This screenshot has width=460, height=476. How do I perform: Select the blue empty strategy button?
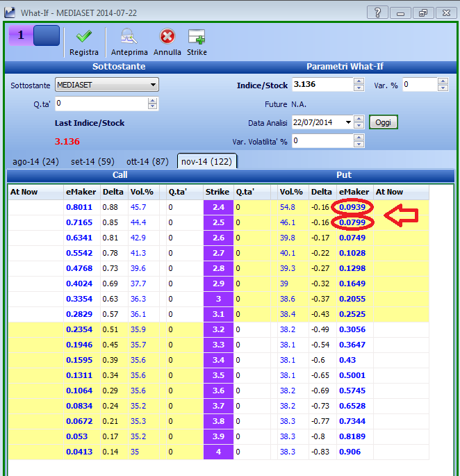(46, 35)
